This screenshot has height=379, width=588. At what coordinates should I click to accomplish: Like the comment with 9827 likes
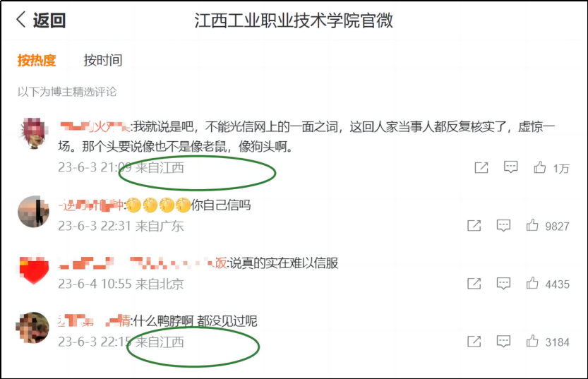point(532,225)
